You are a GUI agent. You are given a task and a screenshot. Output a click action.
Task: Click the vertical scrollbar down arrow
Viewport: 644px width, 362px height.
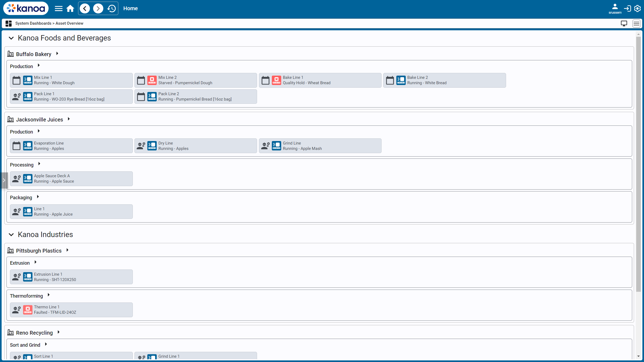pyautogui.click(x=638, y=356)
